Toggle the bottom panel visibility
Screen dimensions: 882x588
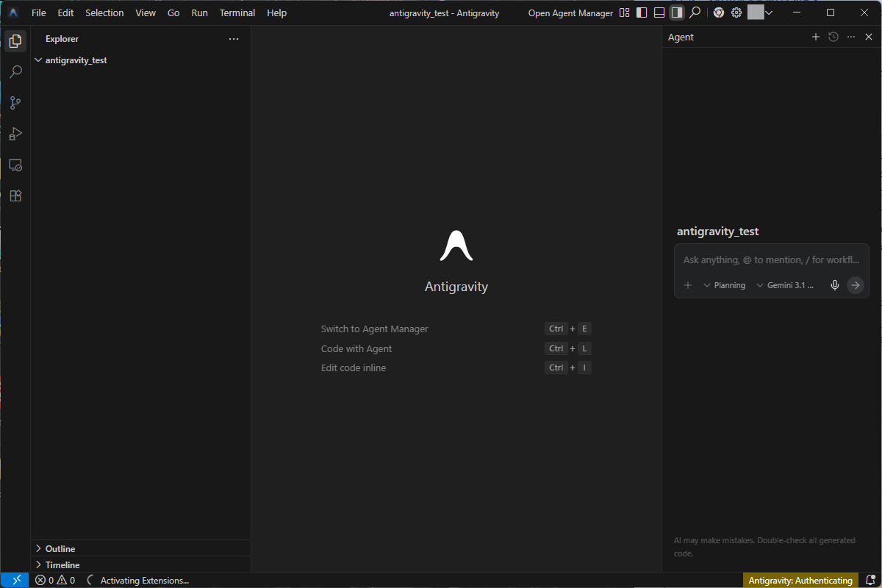coord(659,12)
